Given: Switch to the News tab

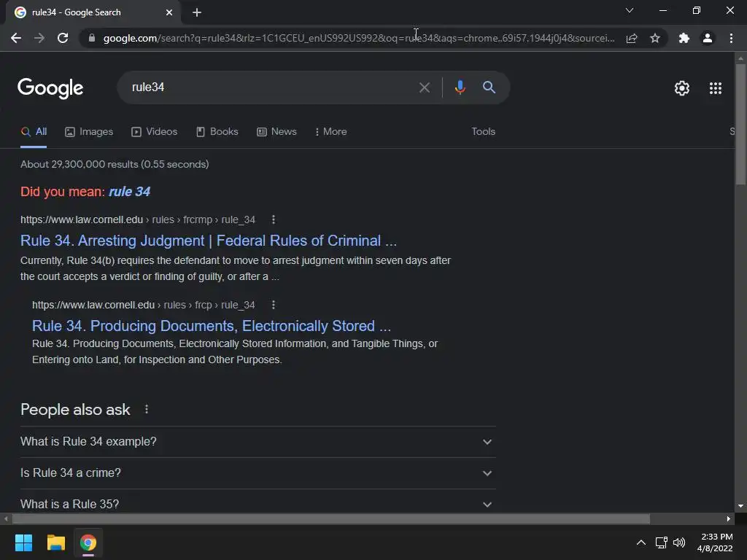Looking at the screenshot, I should pos(276,132).
